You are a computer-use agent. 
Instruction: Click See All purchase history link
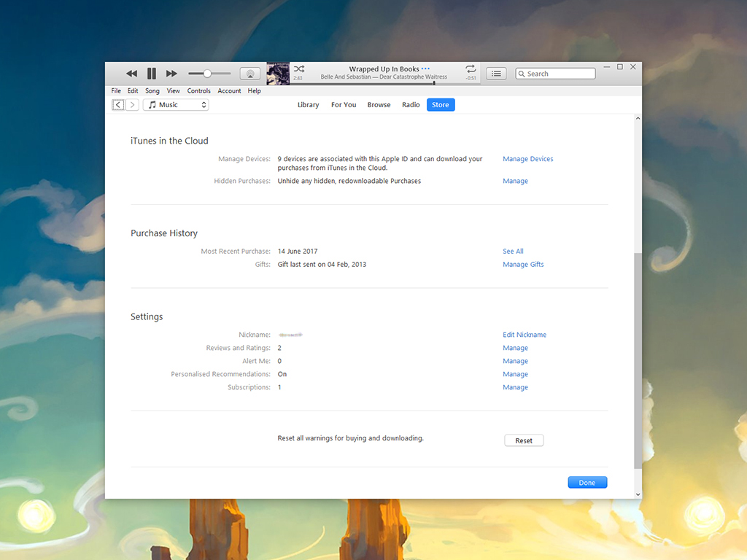click(x=513, y=252)
